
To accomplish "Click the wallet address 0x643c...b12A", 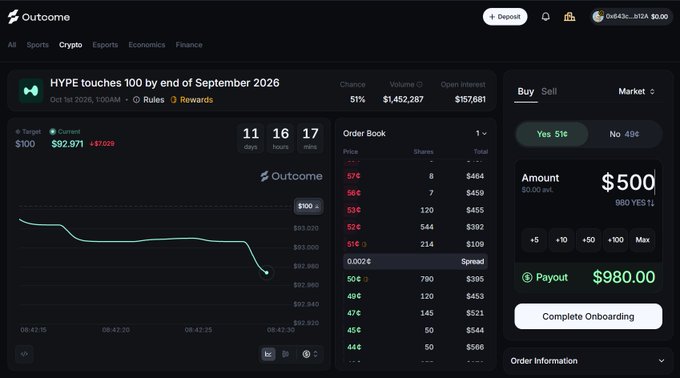I will (x=627, y=16).
